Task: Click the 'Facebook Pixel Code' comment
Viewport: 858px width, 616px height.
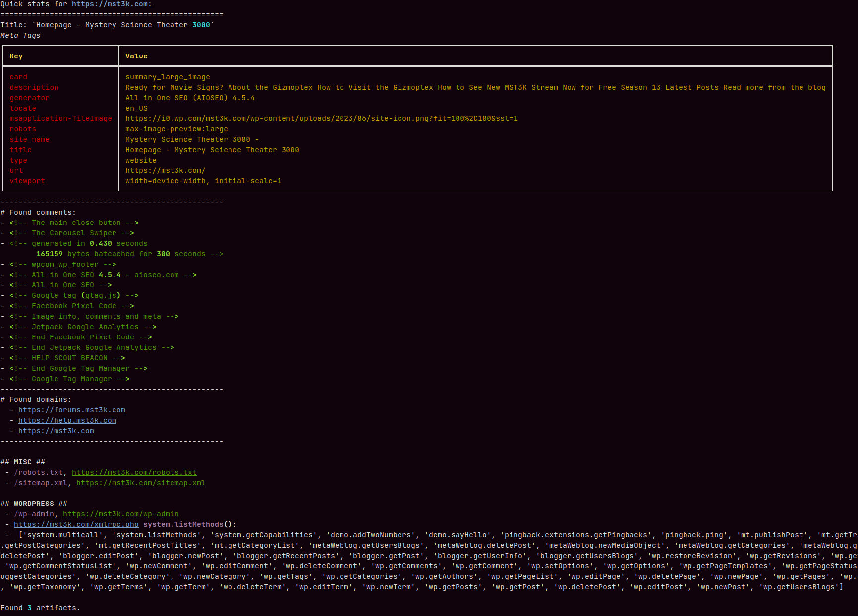Action: point(72,306)
